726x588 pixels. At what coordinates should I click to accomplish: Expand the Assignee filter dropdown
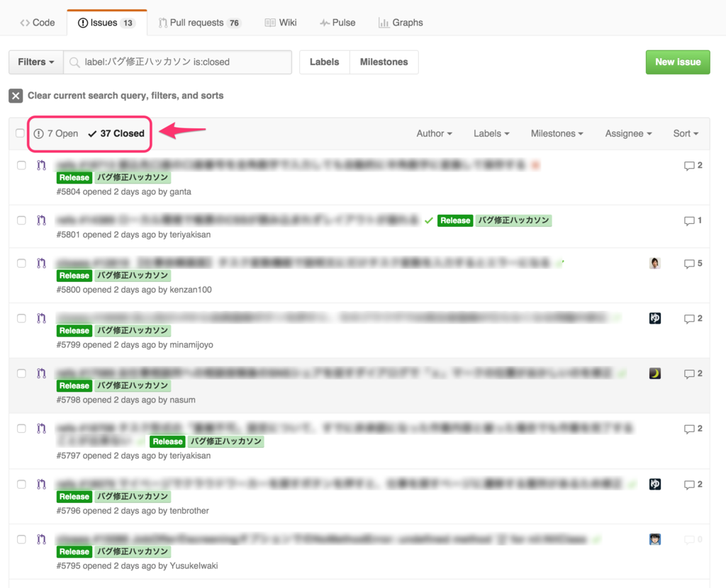(628, 134)
